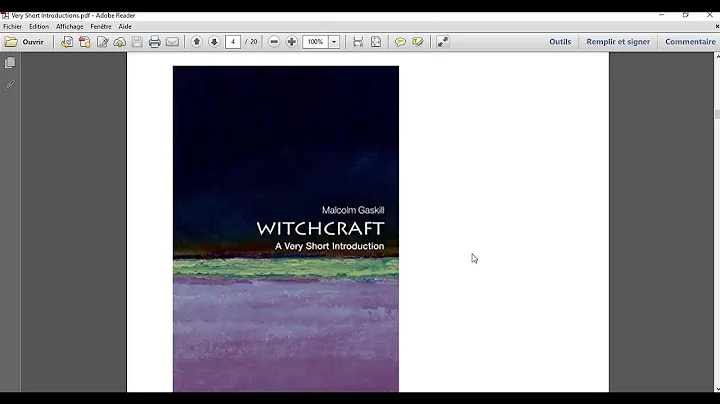
Task: Click the convert file online icon
Action: (67, 42)
